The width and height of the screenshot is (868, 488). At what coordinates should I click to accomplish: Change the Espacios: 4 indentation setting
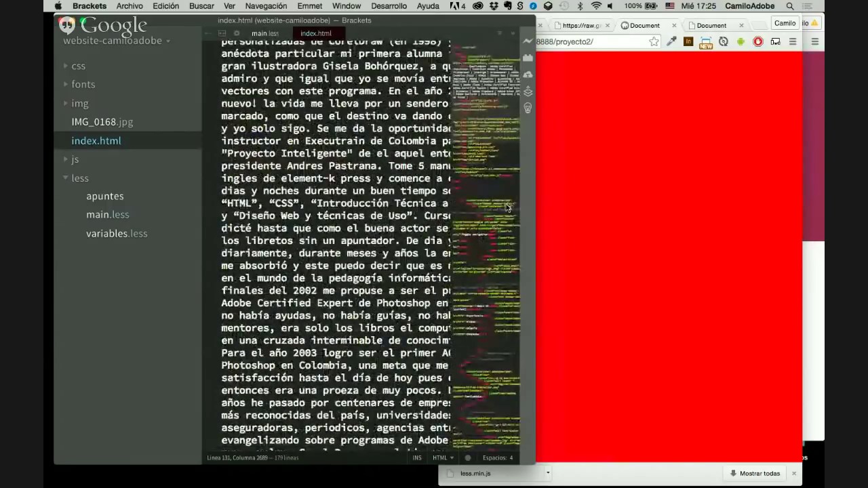pos(498,457)
